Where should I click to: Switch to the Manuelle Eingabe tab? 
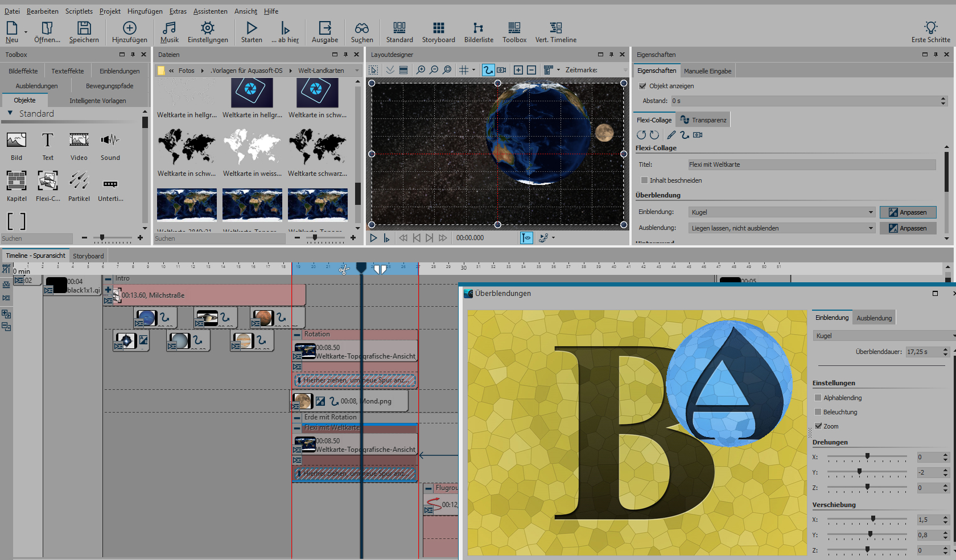coord(707,71)
